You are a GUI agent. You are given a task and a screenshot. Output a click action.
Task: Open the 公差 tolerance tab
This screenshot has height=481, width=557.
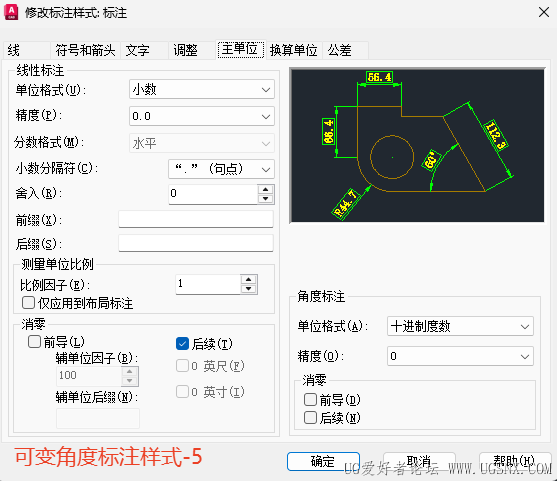point(340,50)
